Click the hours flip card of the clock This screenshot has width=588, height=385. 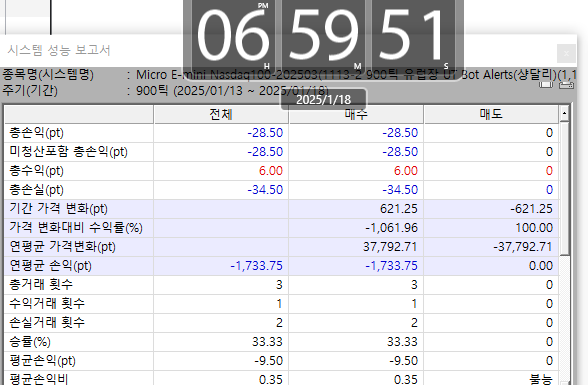pos(233,36)
